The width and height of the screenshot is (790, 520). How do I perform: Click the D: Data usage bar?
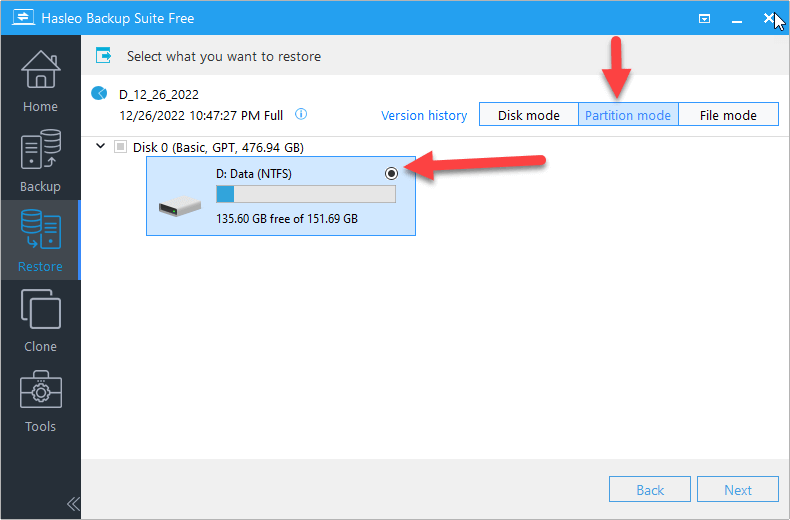tap(305, 194)
